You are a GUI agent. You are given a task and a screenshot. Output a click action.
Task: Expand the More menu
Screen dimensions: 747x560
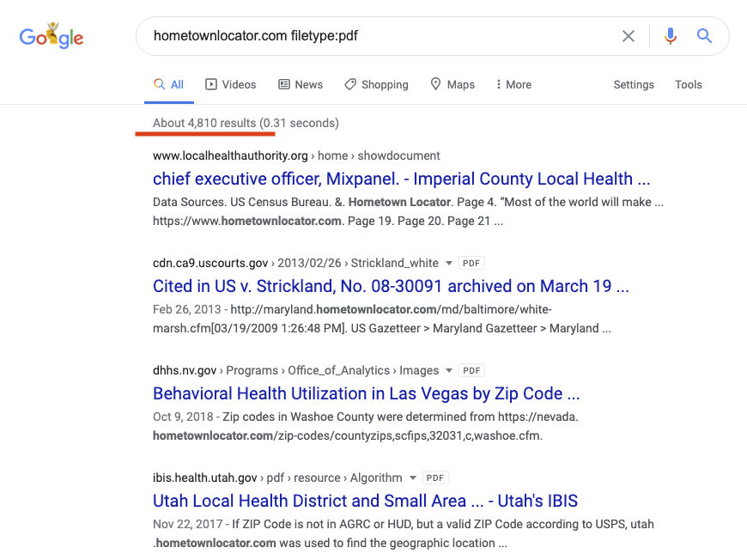(x=513, y=84)
